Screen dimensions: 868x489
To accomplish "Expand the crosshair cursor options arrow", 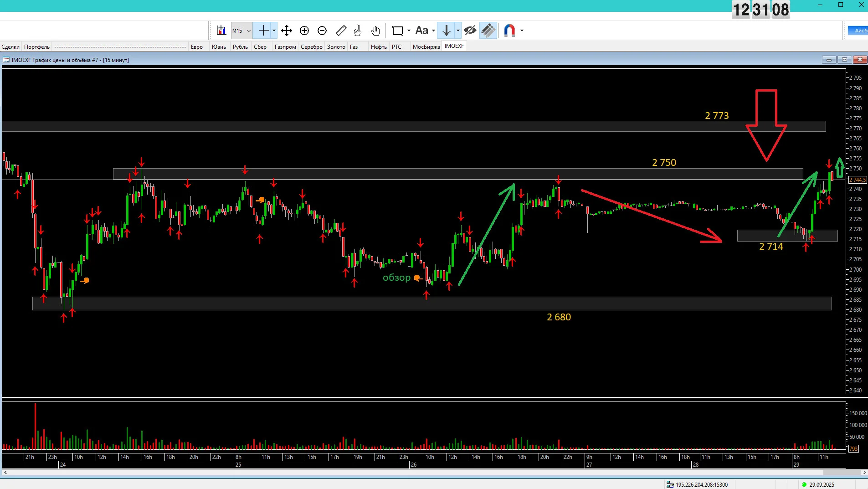I will point(274,31).
